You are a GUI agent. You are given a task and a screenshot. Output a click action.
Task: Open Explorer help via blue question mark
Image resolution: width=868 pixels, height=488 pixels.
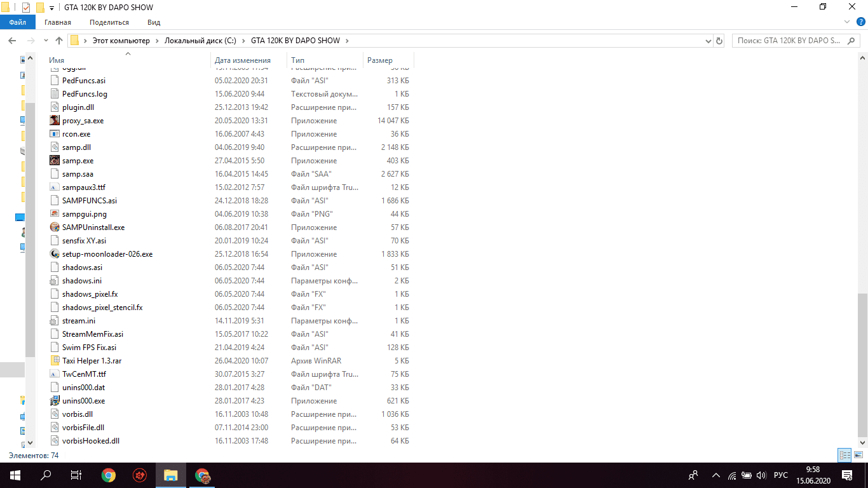coord(860,22)
